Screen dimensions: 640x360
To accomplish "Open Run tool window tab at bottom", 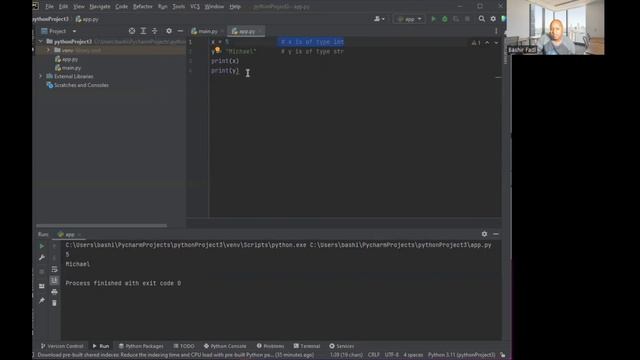I will tap(101, 346).
